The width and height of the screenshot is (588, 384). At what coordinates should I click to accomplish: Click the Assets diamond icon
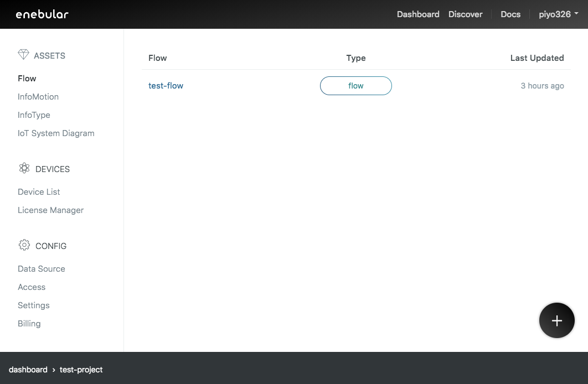[23, 54]
